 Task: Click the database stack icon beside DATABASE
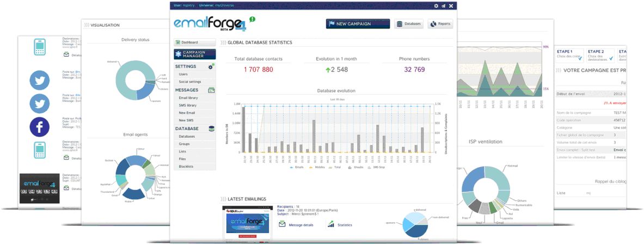tap(211, 128)
